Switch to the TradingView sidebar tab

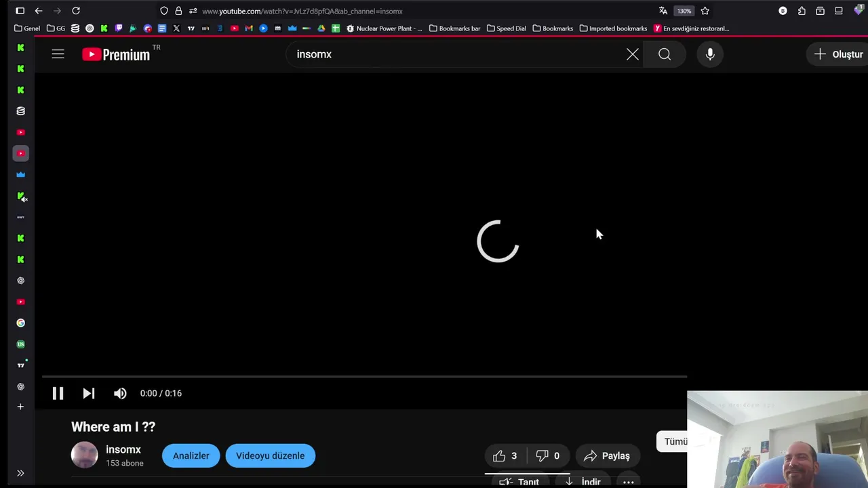pos(20,365)
